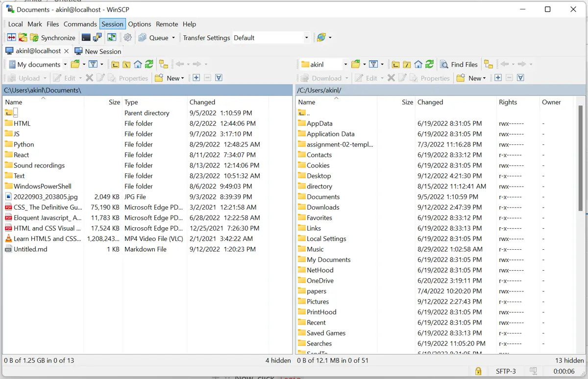588x379 pixels.
Task: Click the Synchronize Browsing icon
Action: tap(112, 38)
